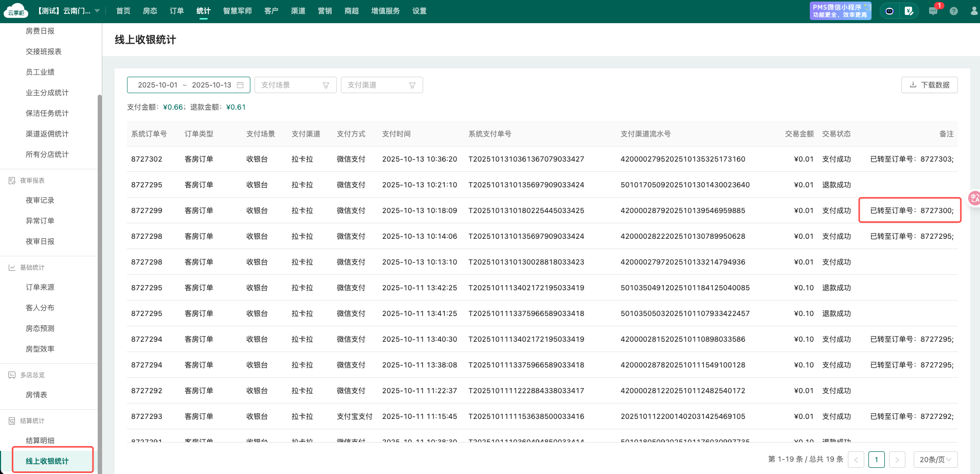The height and width of the screenshot is (474, 980).
Task: Click the end date 2025-10-13 field
Action: pos(212,85)
